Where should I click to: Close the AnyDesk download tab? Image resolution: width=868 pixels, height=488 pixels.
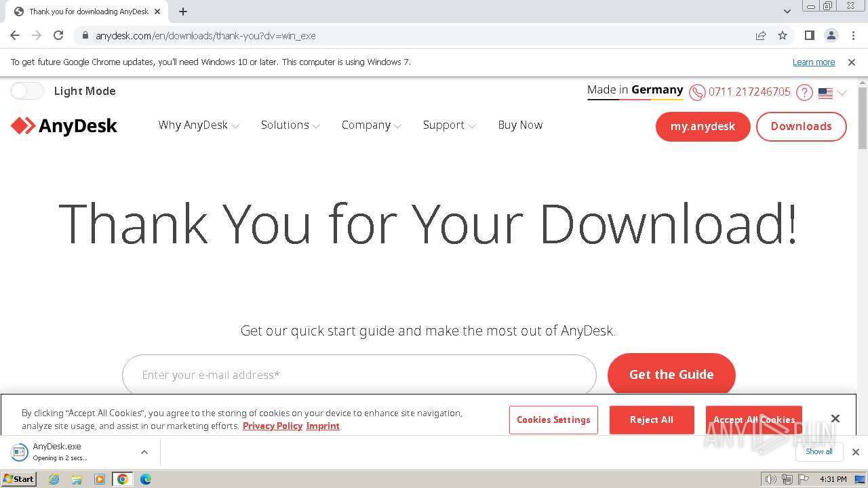[157, 12]
